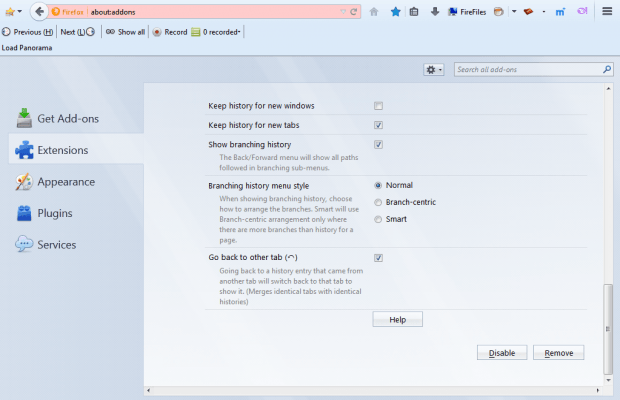
Task: Open the '0 recorded' dropdown
Action: [216, 32]
